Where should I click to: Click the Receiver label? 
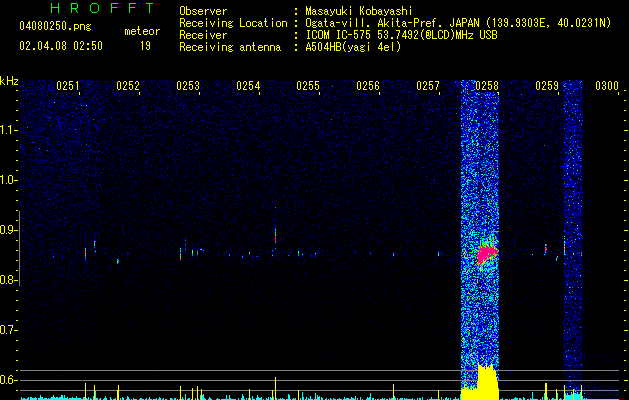203,35
